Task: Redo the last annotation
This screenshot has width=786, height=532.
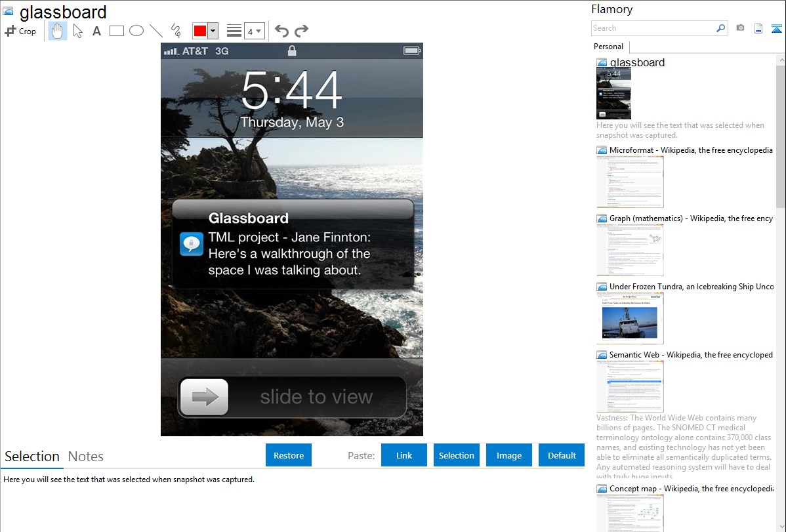Action: (x=301, y=31)
